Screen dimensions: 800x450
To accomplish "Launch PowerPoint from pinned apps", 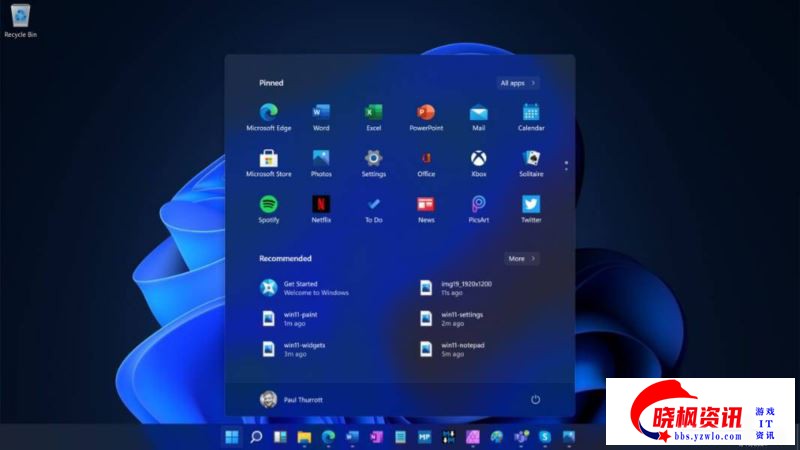I will coord(426,113).
